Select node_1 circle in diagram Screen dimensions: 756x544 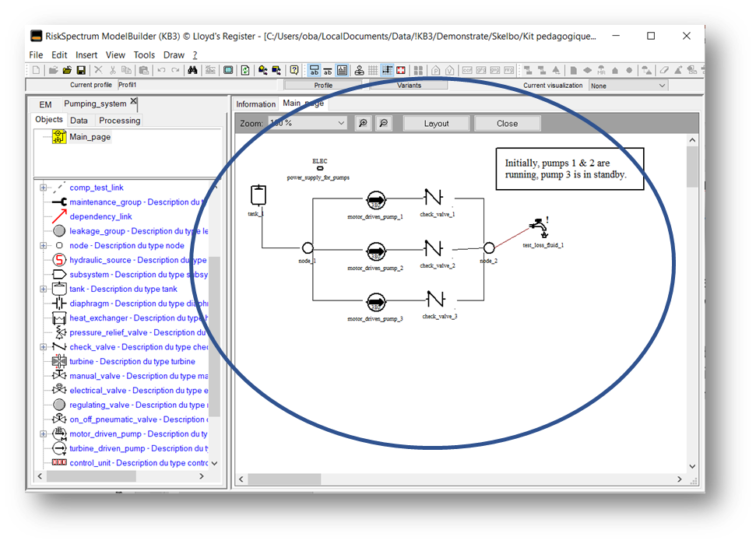pos(308,248)
